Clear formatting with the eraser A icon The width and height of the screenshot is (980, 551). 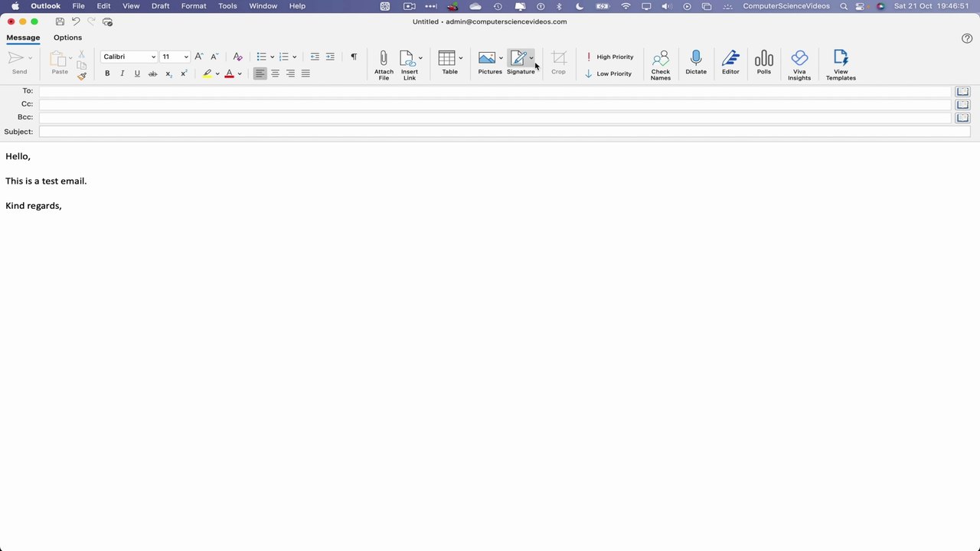[x=237, y=57]
